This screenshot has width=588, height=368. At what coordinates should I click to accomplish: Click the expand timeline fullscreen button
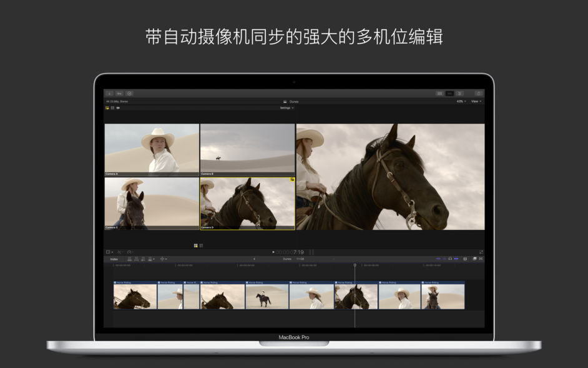click(x=482, y=258)
